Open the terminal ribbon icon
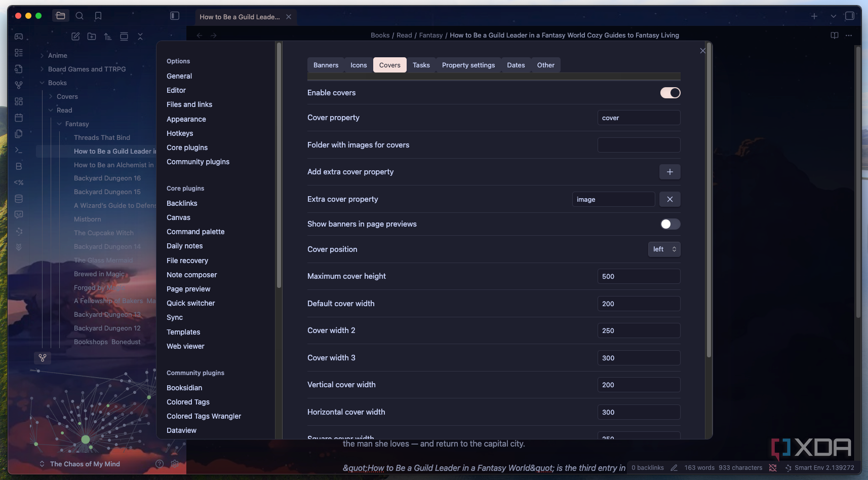The image size is (868, 480). [x=19, y=150]
